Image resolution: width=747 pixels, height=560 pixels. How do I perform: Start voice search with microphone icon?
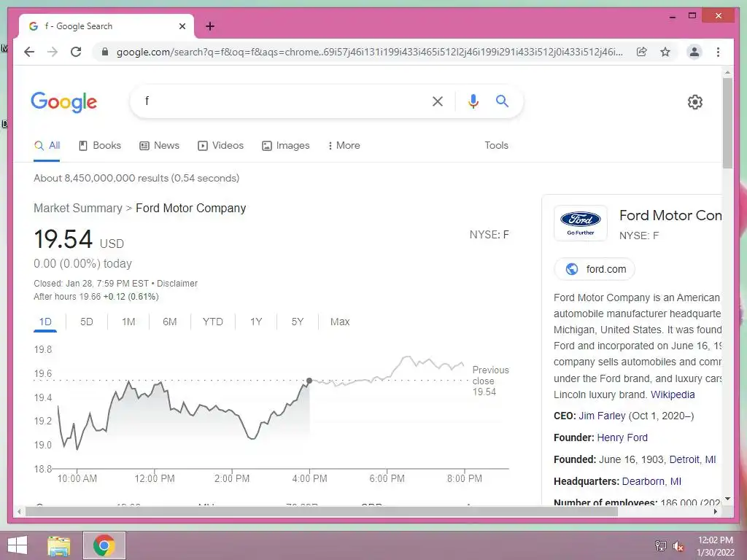[x=473, y=101]
